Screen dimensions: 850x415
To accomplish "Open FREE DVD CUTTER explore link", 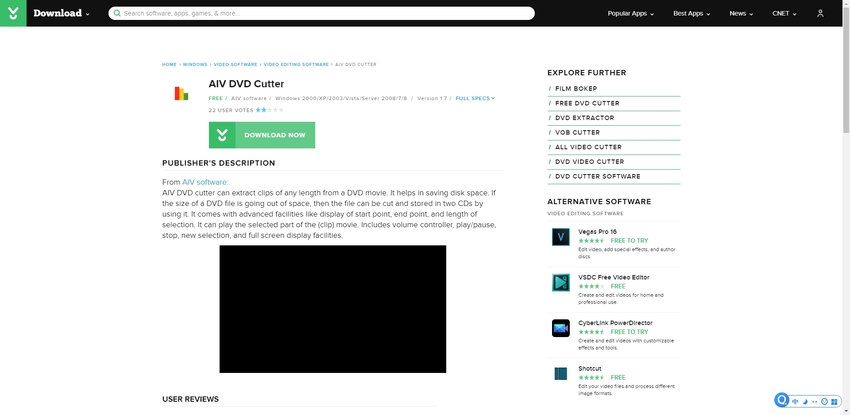I will point(587,103).
